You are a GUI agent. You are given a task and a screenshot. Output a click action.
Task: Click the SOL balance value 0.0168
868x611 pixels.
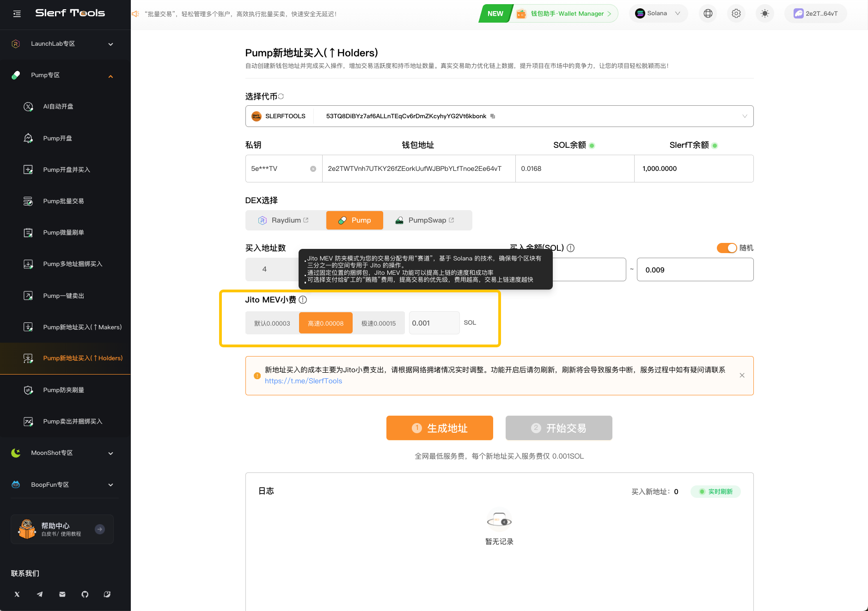click(x=531, y=169)
